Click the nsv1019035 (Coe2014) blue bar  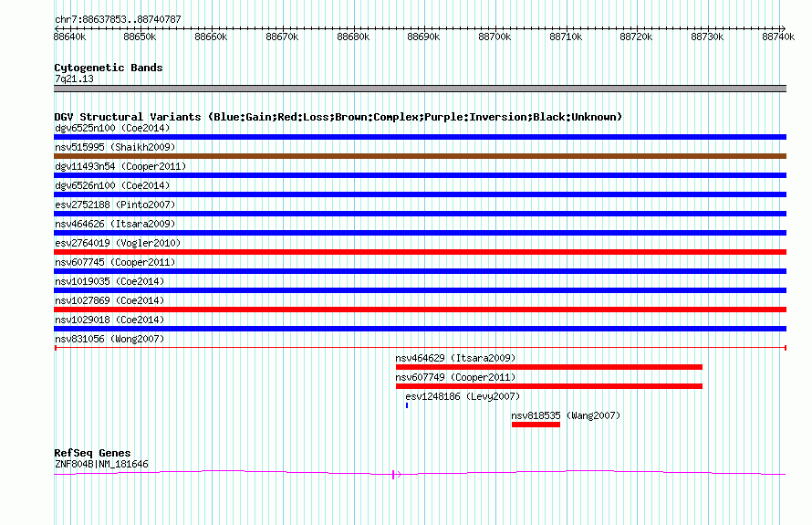click(420, 290)
